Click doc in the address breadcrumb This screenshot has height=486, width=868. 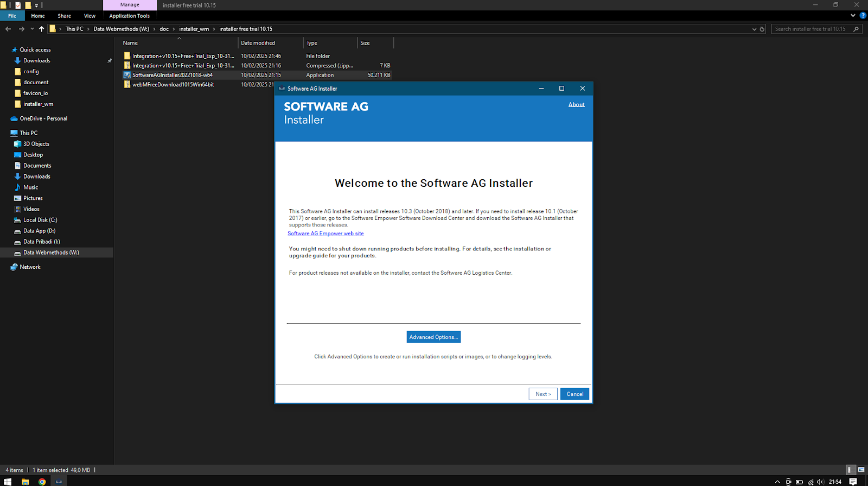point(164,29)
